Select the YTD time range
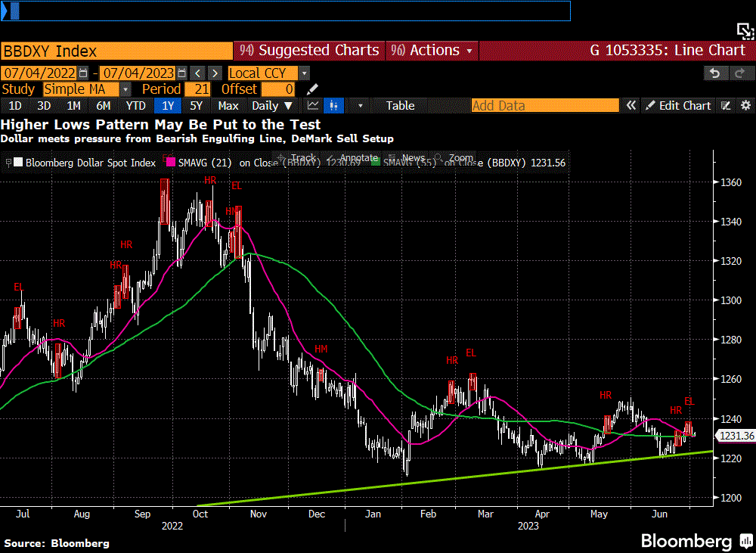 135,106
